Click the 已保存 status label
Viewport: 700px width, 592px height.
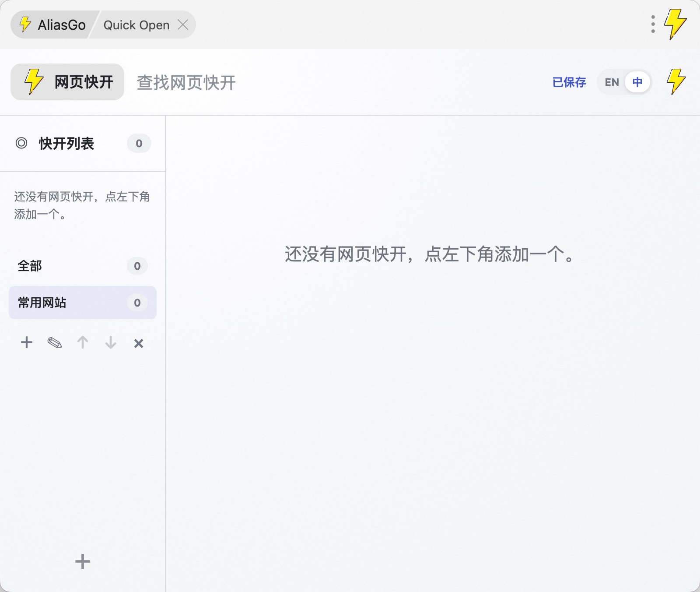click(x=569, y=82)
